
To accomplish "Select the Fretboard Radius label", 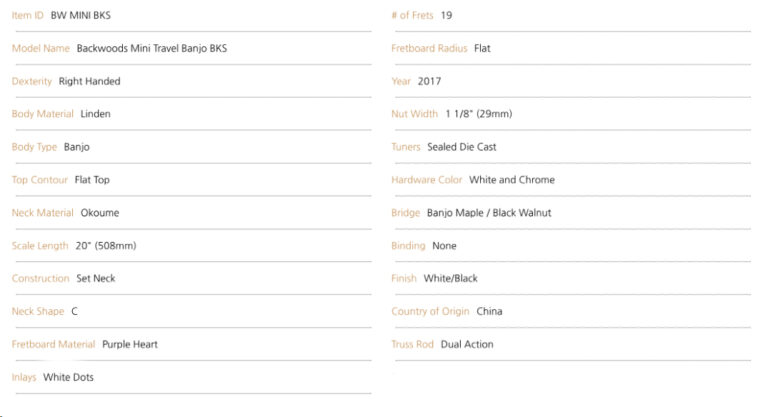I will pyautogui.click(x=430, y=48).
